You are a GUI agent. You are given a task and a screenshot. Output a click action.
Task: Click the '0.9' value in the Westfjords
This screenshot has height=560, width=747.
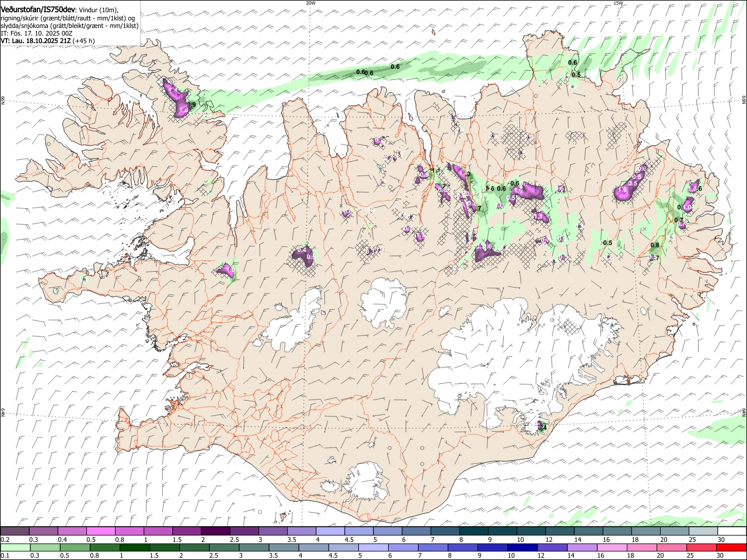click(191, 104)
